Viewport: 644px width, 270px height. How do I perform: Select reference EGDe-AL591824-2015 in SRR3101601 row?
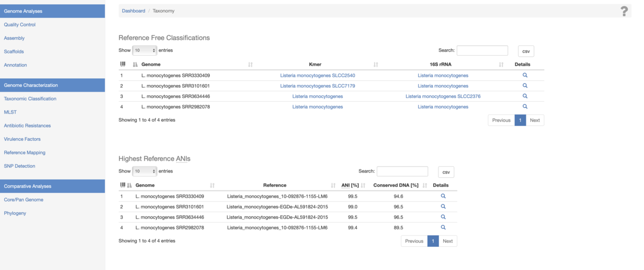(x=277, y=207)
